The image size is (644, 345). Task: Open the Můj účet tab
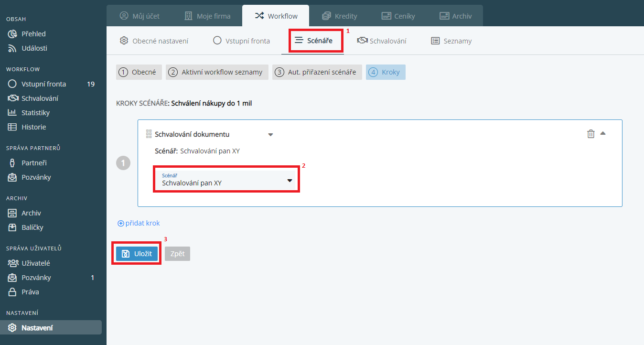[x=140, y=16]
